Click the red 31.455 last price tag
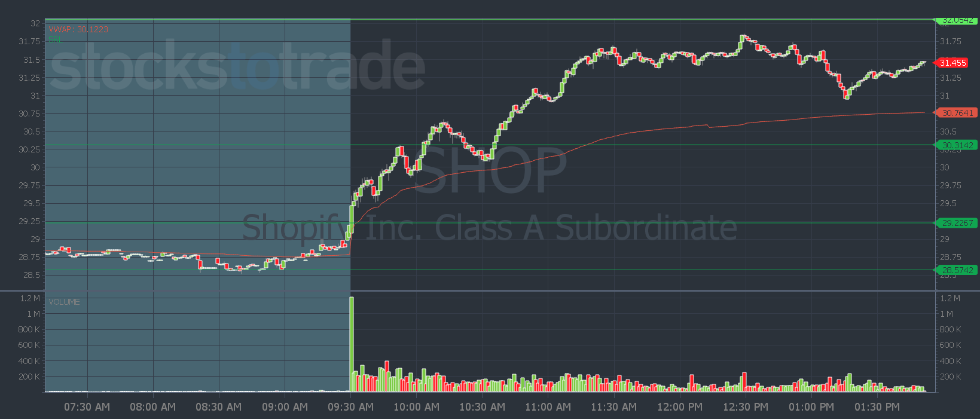 pos(952,63)
